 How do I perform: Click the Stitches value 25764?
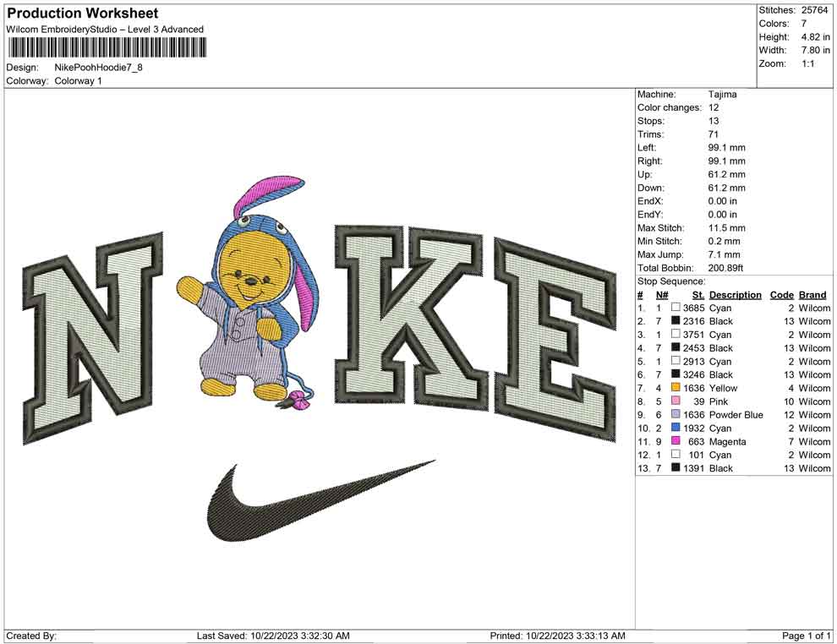pyautogui.click(x=814, y=10)
